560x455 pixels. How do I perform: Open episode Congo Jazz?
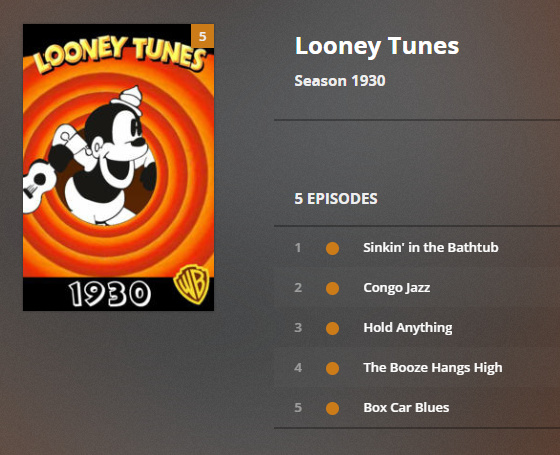click(x=396, y=288)
